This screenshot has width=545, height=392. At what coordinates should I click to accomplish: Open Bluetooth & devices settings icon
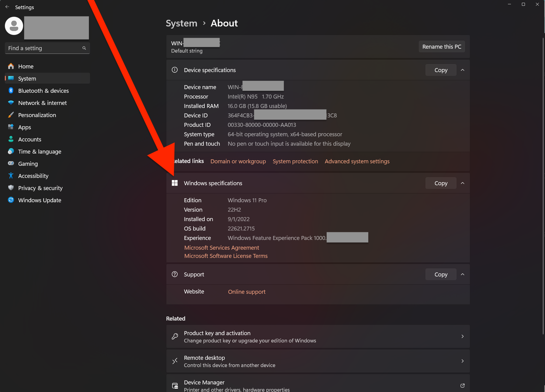pyautogui.click(x=11, y=90)
